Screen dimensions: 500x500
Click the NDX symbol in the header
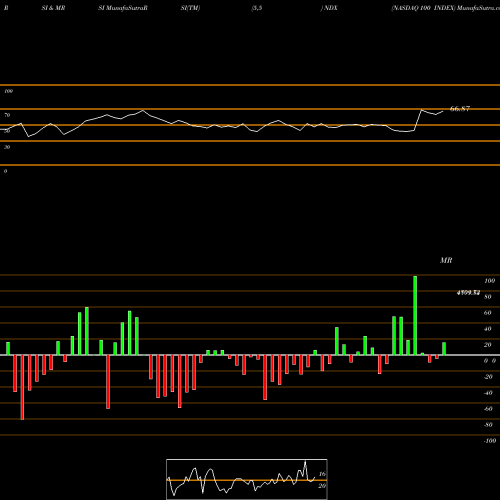click(331, 8)
